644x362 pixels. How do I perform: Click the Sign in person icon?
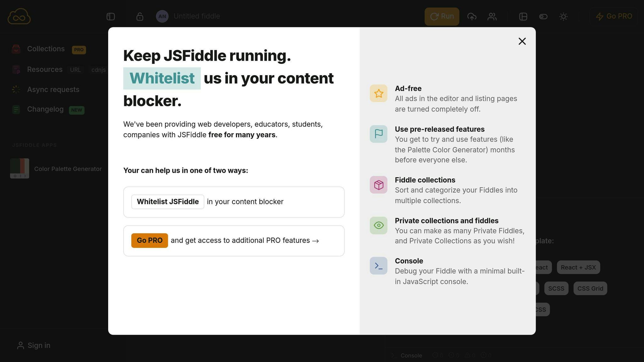click(x=20, y=345)
